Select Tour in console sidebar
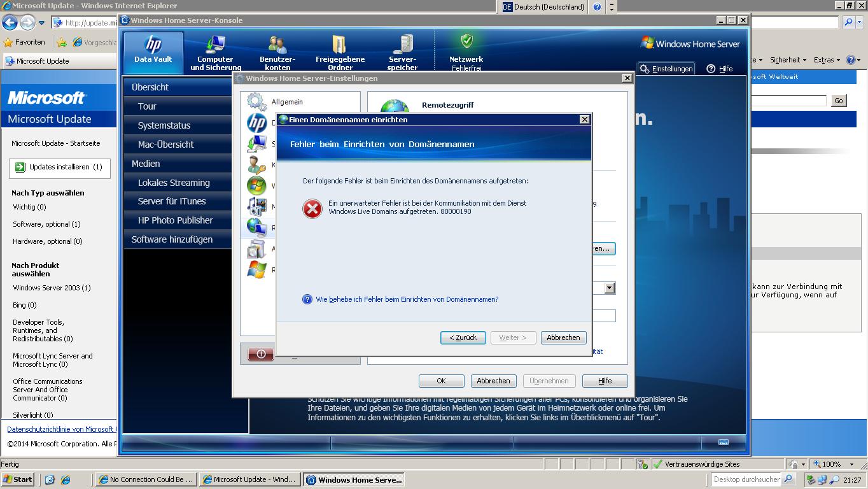The image size is (868, 489). tap(178, 106)
